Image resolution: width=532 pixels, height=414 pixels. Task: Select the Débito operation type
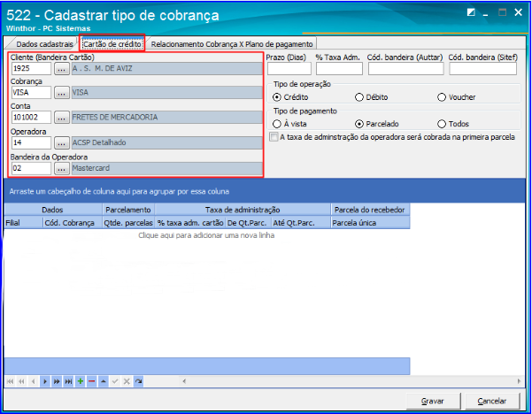(x=359, y=96)
